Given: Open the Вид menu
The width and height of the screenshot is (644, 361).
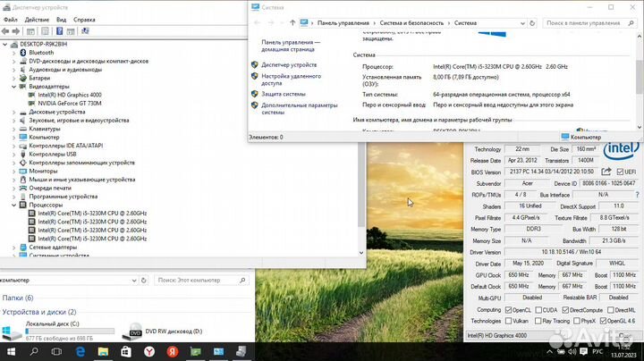Looking at the screenshot, I should [x=61, y=20].
